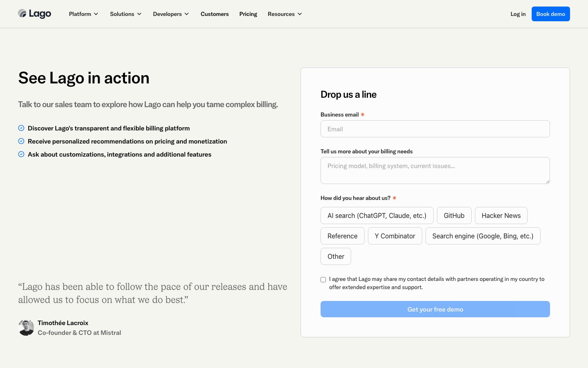Click the Timothée Lacroix name text
Image resolution: width=588 pixels, height=368 pixels.
[63, 323]
